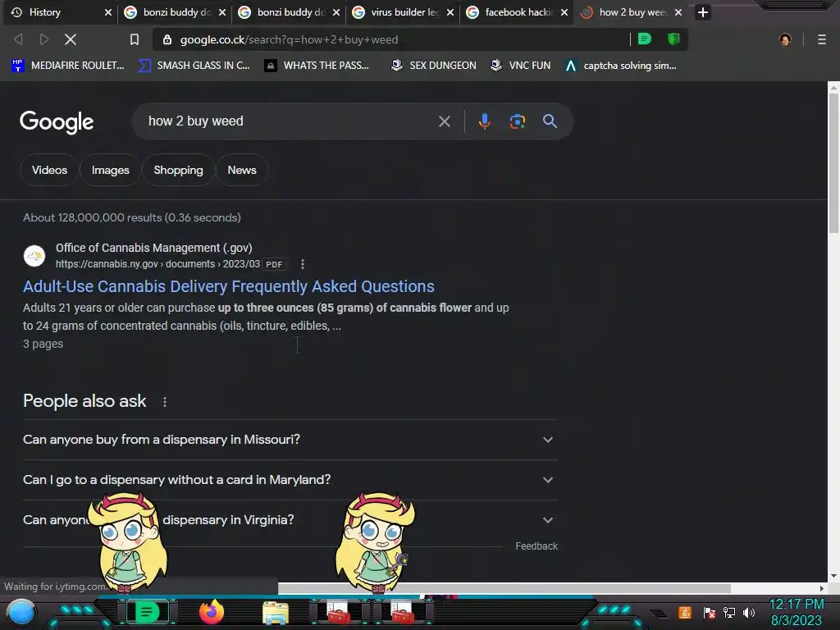This screenshot has height=630, width=840.
Task: Open the MEDIAFIRE ROULET... bookmark
Action: tap(68, 66)
